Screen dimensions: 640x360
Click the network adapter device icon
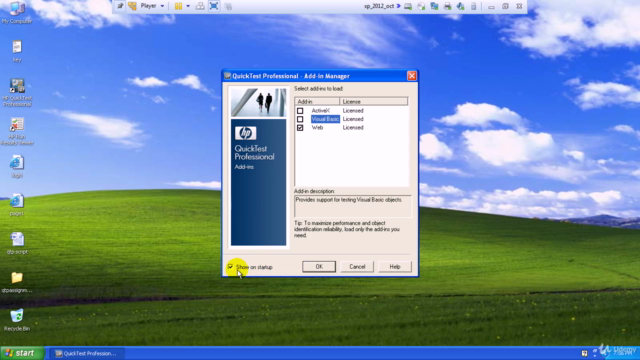click(x=434, y=6)
